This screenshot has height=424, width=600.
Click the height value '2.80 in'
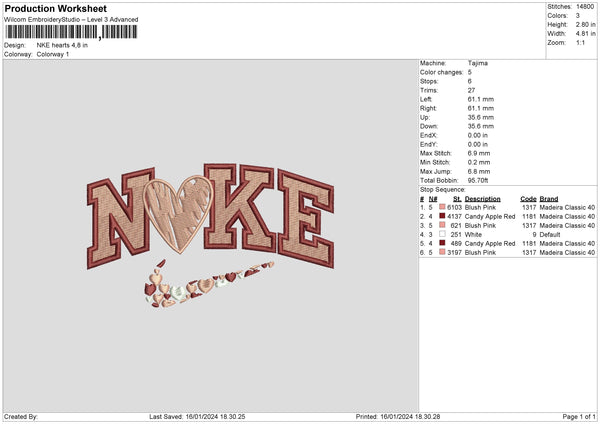point(585,24)
